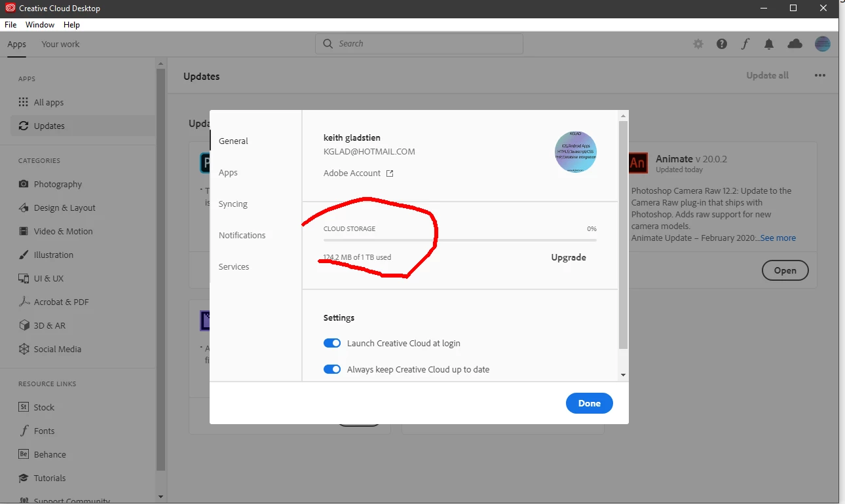Image resolution: width=845 pixels, height=504 pixels.
Task: Open the fonts f icon in header
Action: coord(745,44)
